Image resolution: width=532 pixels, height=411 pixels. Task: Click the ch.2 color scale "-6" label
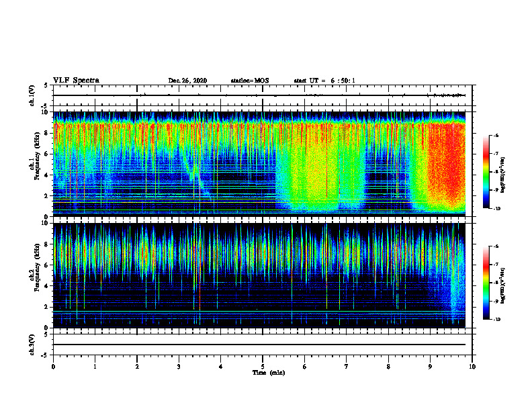point(496,246)
